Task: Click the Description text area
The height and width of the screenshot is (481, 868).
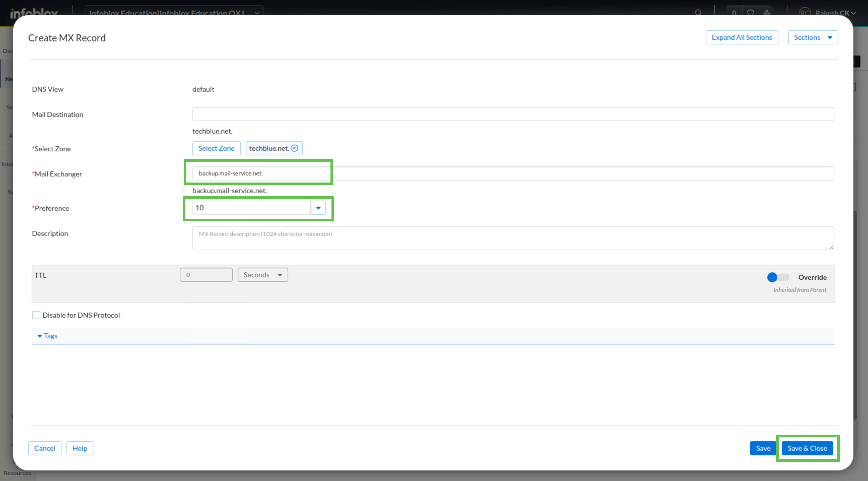Action: pos(513,238)
